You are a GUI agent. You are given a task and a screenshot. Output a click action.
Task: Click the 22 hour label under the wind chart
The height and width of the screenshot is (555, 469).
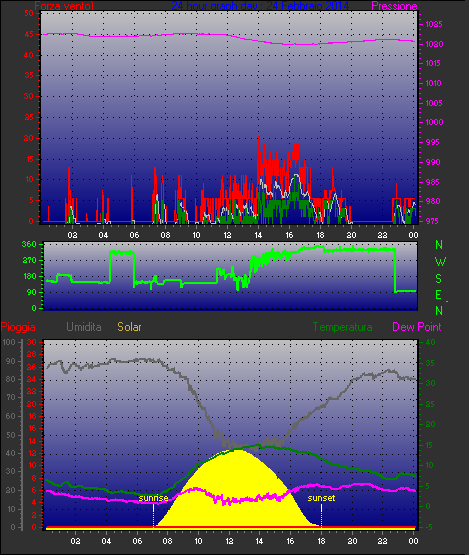coord(382,235)
